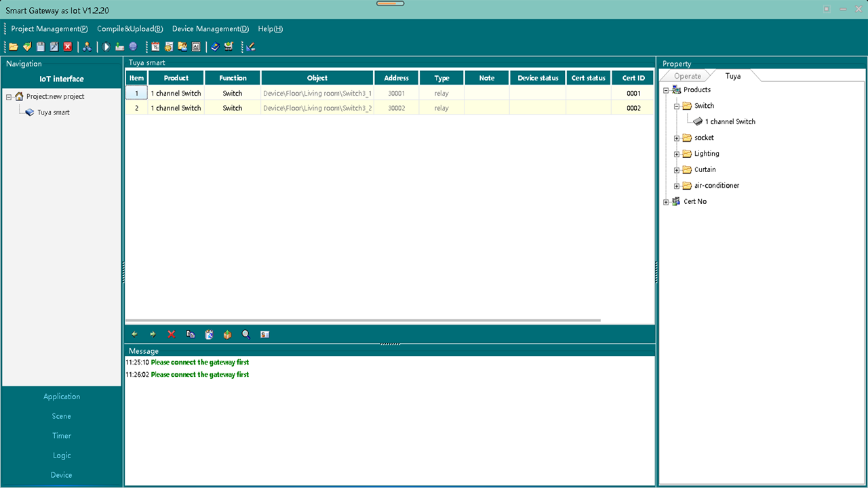Click the Switch3_1 object cell

(x=317, y=94)
